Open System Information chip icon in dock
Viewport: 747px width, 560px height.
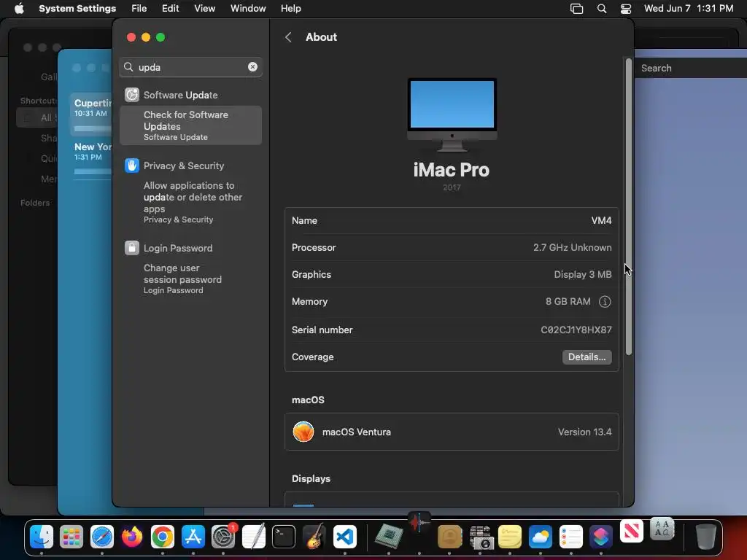click(389, 536)
